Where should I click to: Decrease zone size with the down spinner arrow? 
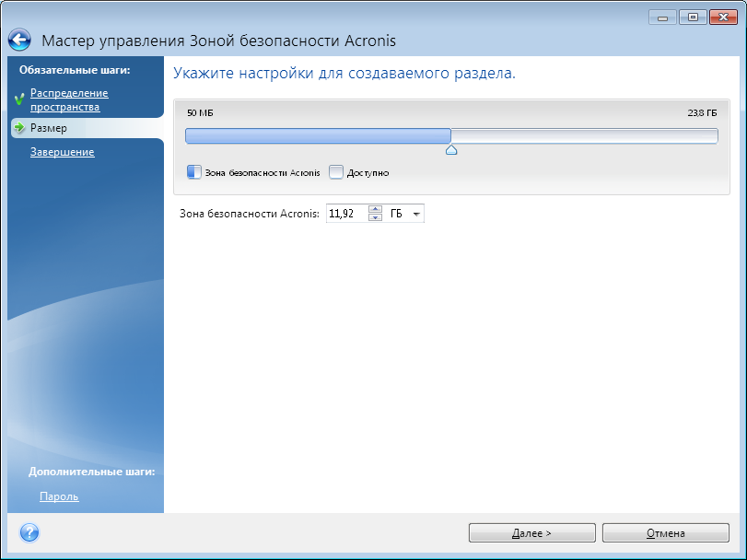coord(375,218)
